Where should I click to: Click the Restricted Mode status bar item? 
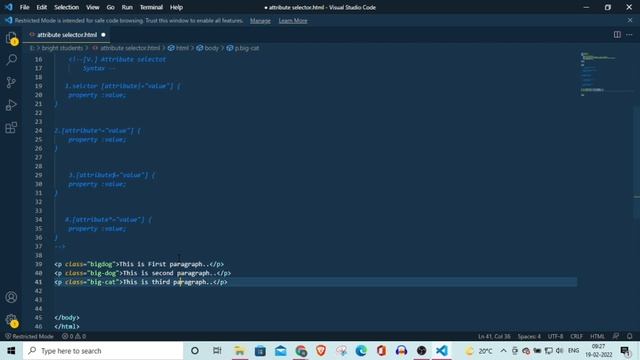pyautogui.click(x=29, y=336)
